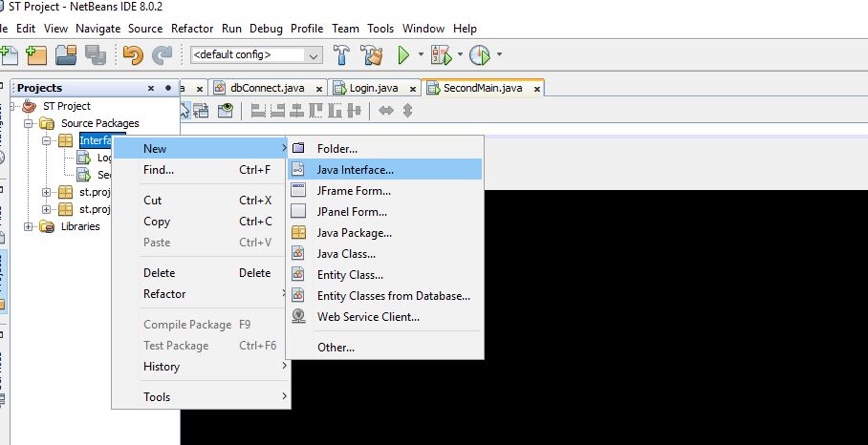
Task: Choose Folder... from the New submenu
Action: [x=384, y=149]
